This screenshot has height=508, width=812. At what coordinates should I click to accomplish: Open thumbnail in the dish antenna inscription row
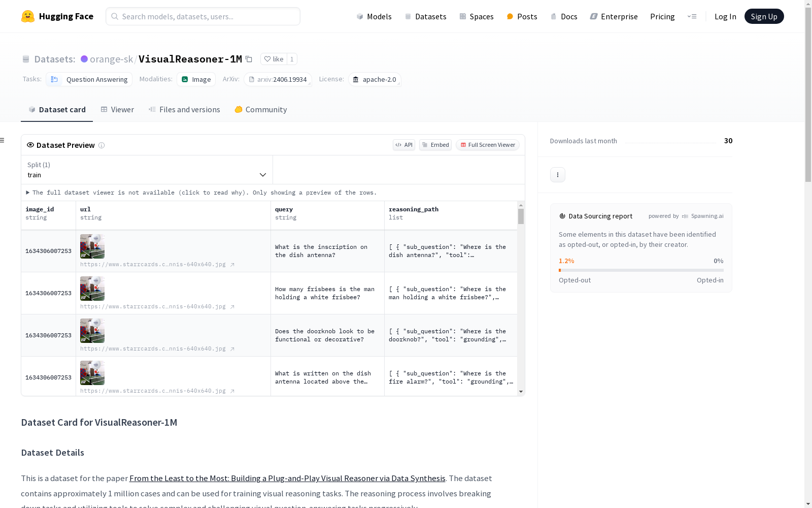click(x=92, y=246)
